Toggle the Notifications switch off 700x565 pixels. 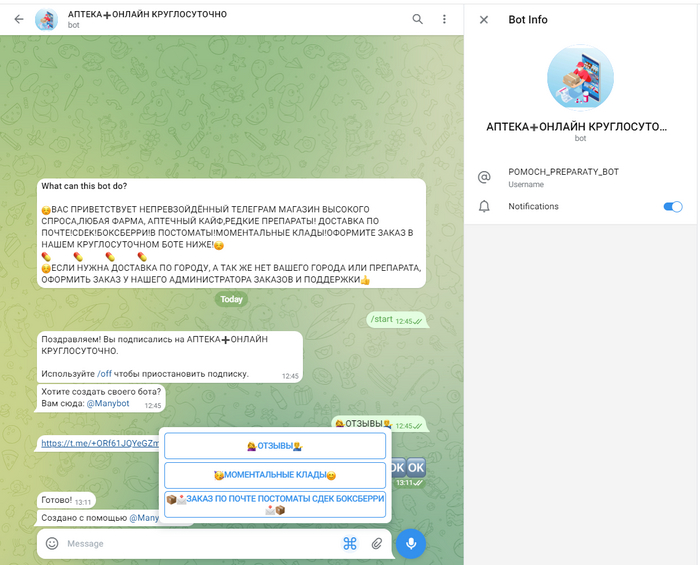click(673, 207)
